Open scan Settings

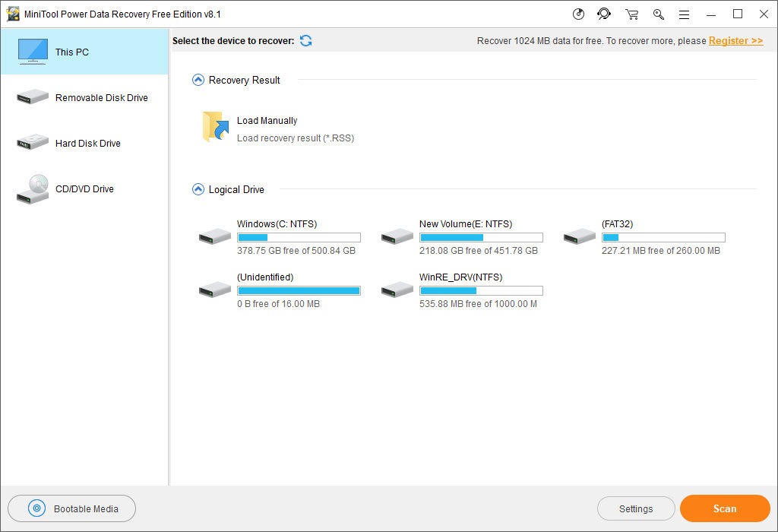636,509
